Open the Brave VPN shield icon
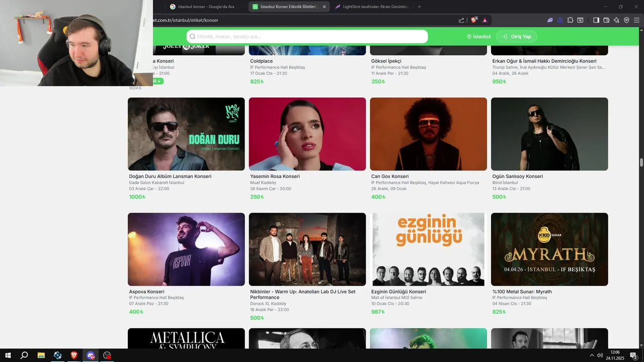The height and width of the screenshot is (362, 644). click(x=626, y=20)
